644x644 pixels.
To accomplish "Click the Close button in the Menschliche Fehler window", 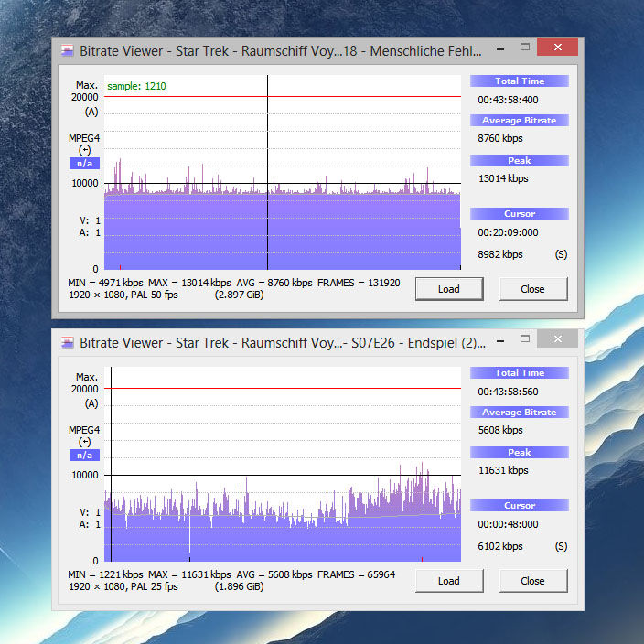I will 532,289.
